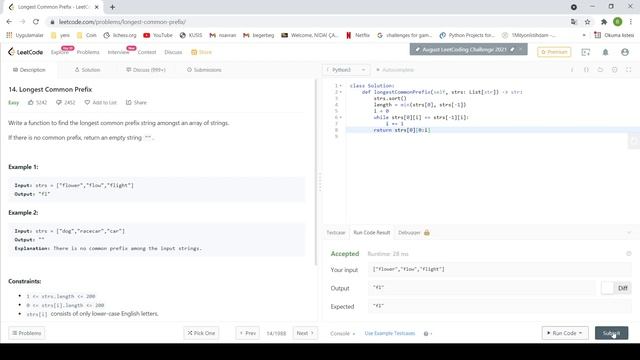Click the format code braces icon

(x=586, y=70)
